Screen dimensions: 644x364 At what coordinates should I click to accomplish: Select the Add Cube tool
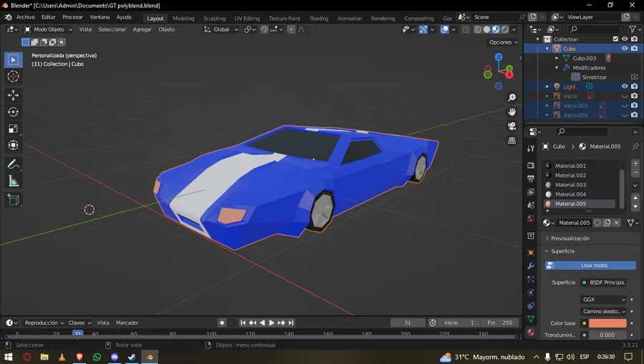[13, 200]
